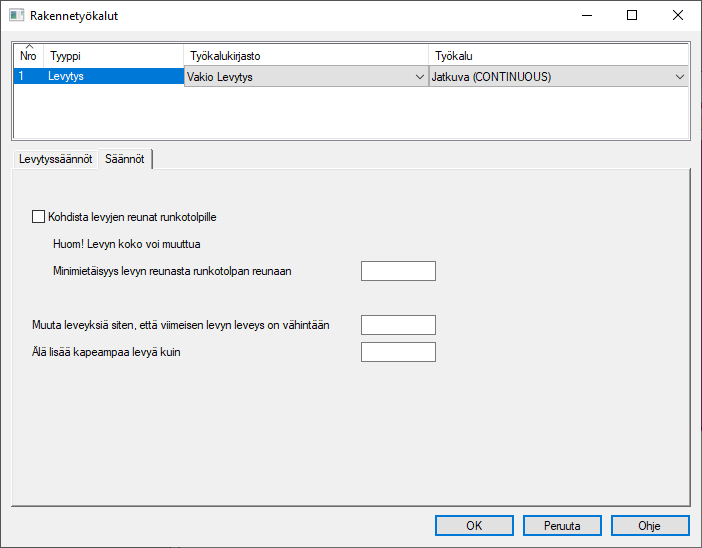Screen dimensions: 702x548
Task: Close the Rakennetyökalut dialog with X
Action: click(678, 16)
